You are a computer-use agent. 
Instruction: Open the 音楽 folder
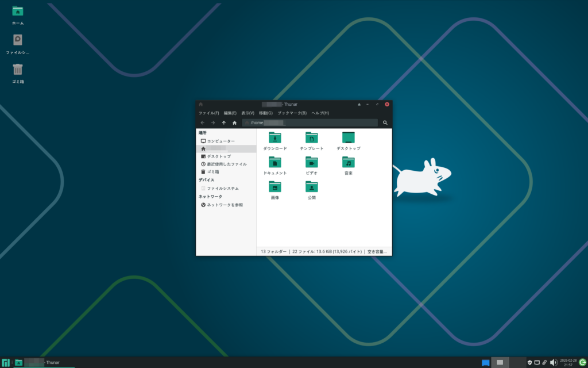click(348, 163)
